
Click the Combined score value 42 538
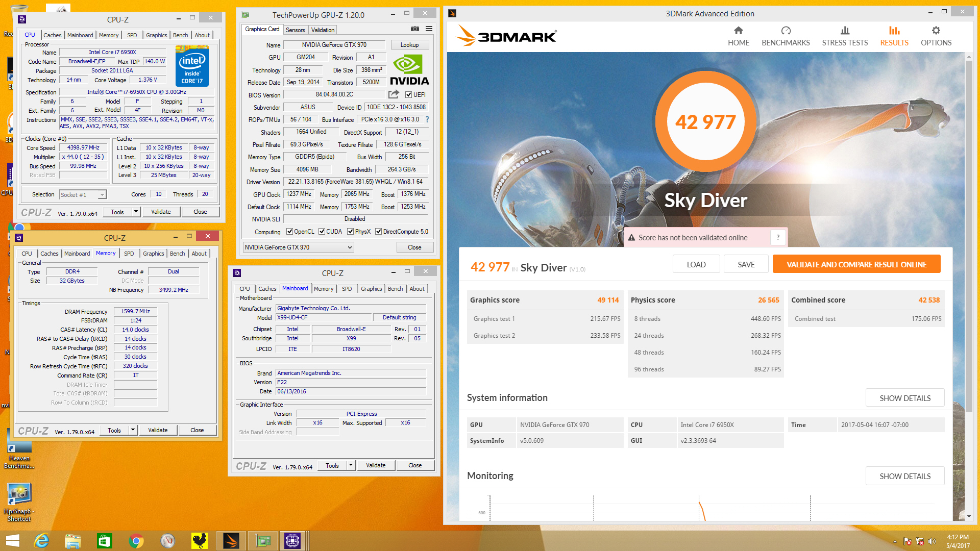coord(929,300)
